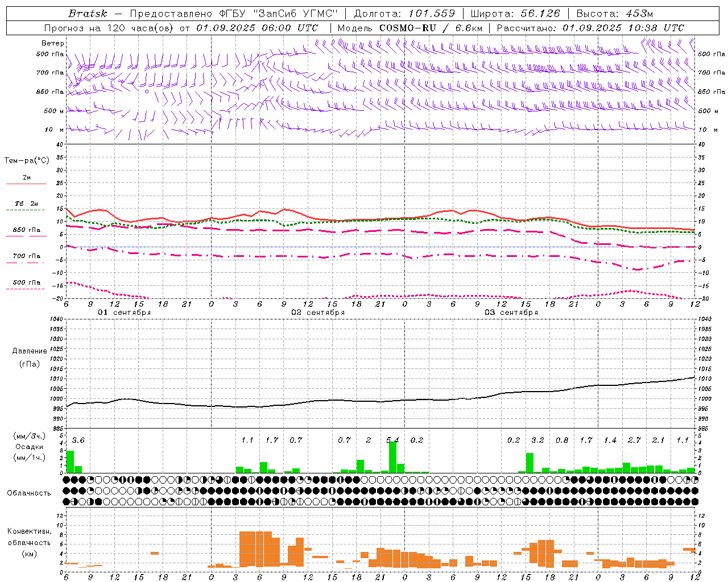The image size is (728, 582).
Task: Click the "(мм/3ч.)" precipitation unit label
Action: [x=30, y=436]
